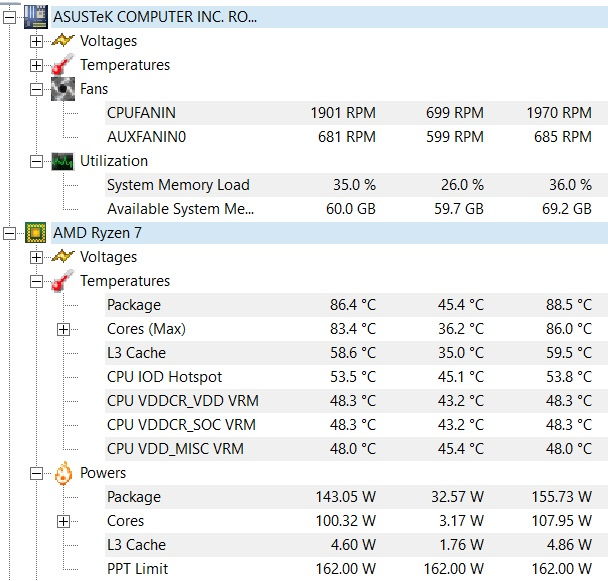Click the Utilization graph icon
Viewport: 608px width, 581px height.
tap(63, 161)
